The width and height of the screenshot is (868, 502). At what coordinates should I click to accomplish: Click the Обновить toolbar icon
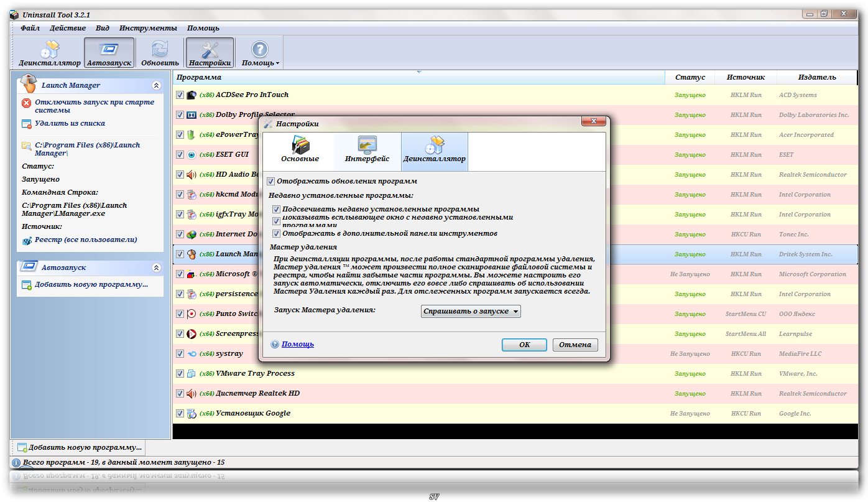[x=160, y=49]
